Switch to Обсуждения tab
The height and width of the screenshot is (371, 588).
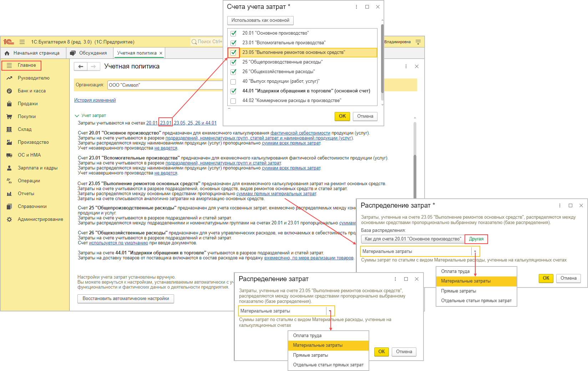tap(90, 53)
